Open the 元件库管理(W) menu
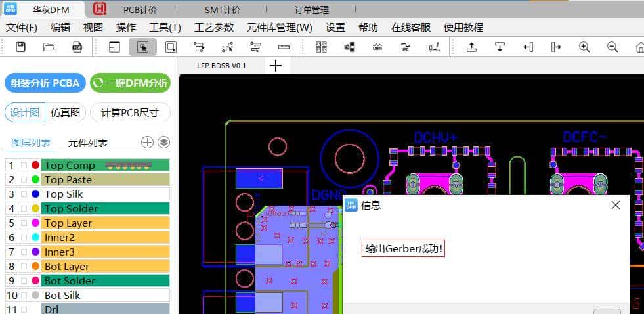Viewport: 644px width, 314px height. pyautogui.click(x=279, y=28)
